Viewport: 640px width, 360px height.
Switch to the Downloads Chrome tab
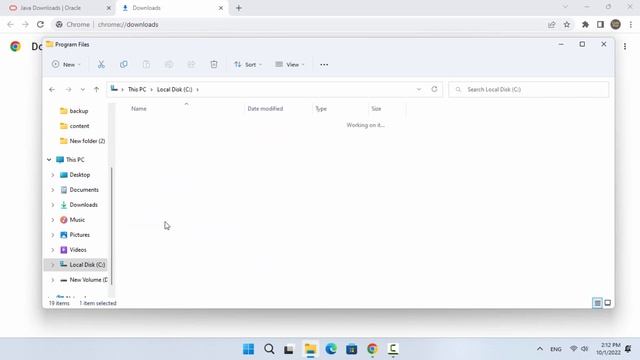[173, 8]
